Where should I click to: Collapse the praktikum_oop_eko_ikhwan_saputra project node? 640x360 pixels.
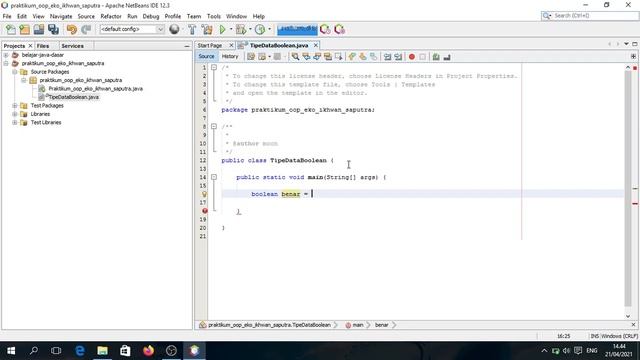(6, 63)
